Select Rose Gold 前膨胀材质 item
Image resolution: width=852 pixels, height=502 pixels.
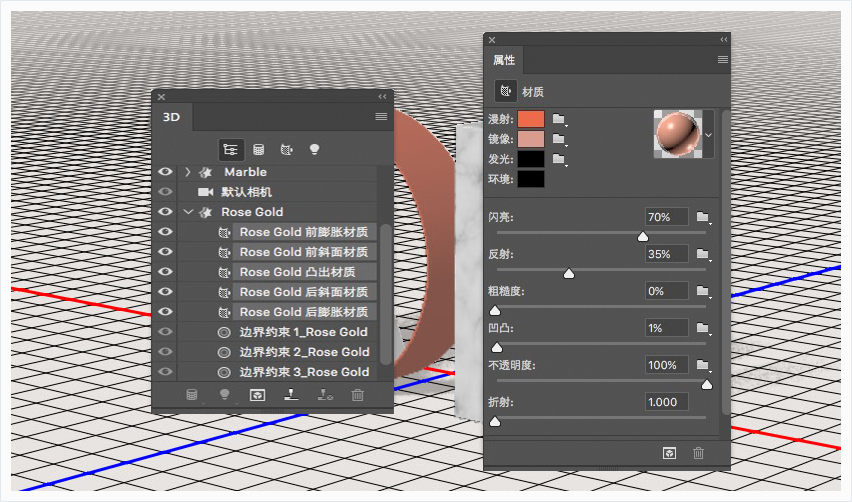coord(303,232)
